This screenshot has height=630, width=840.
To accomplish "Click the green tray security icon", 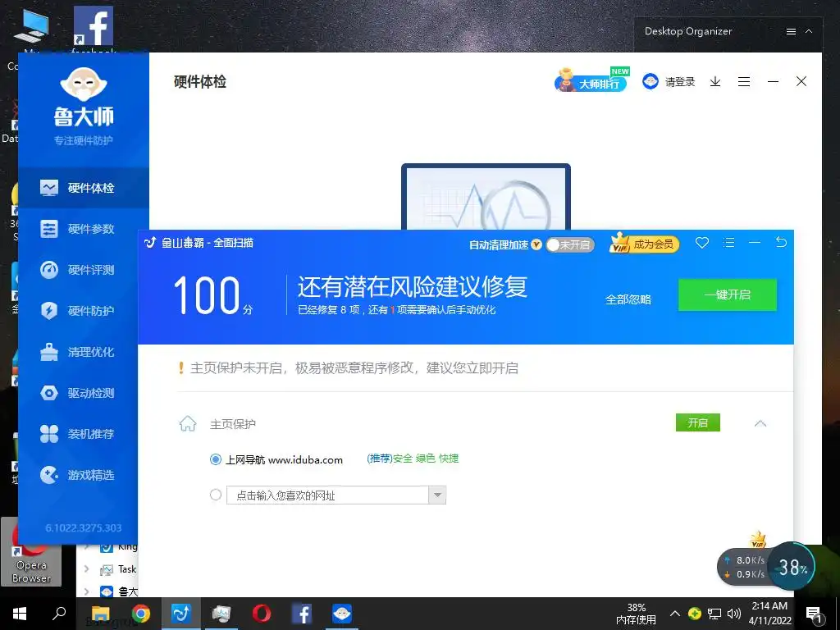I will pos(694,614).
